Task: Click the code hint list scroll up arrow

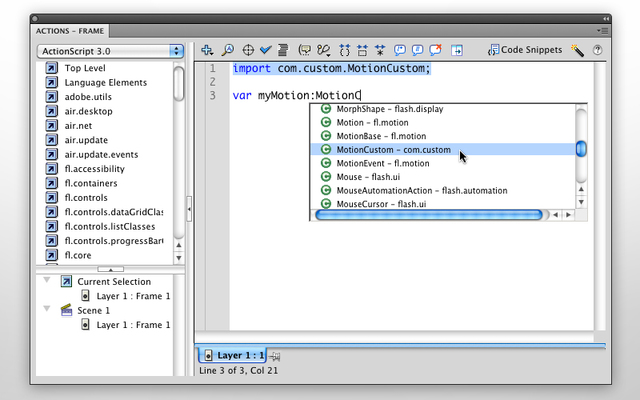Action: coord(581,189)
